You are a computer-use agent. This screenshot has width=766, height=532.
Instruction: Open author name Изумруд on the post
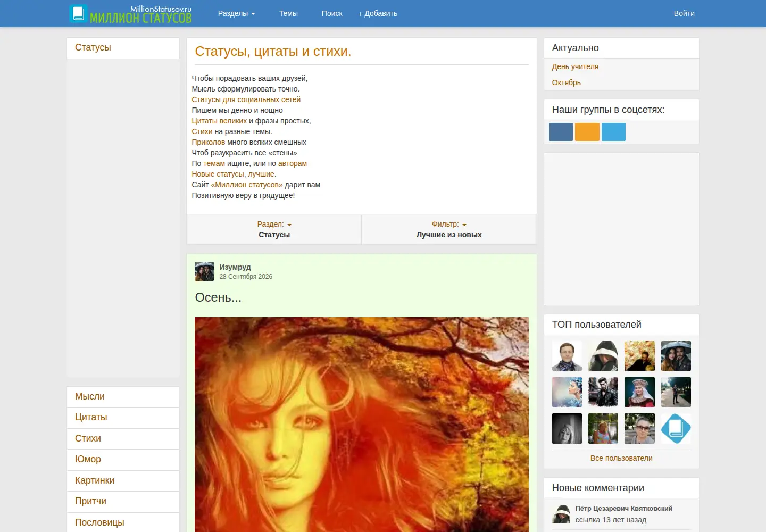pos(235,267)
